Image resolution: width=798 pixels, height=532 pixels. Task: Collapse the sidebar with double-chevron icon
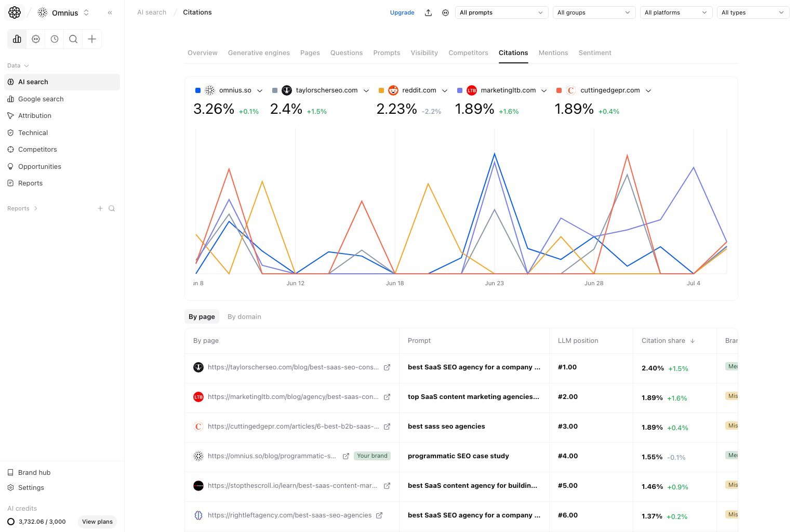(x=110, y=12)
